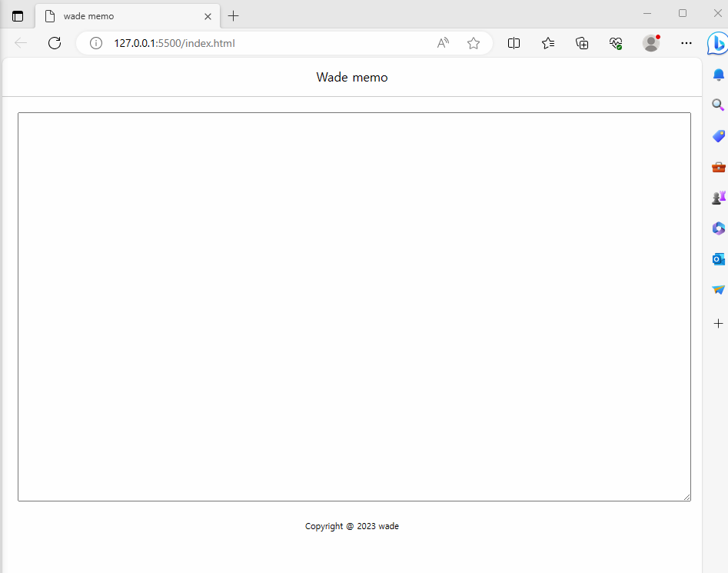Open sidebar Outlook icon
This screenshot has width=728, height=573.
coord(718,259)
